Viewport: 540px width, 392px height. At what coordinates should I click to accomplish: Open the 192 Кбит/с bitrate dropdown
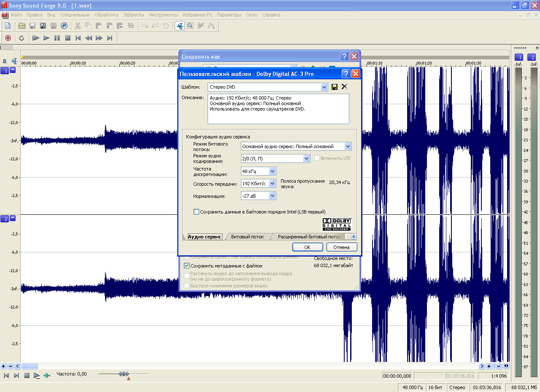pyautogui.click(x=272, y=184)
